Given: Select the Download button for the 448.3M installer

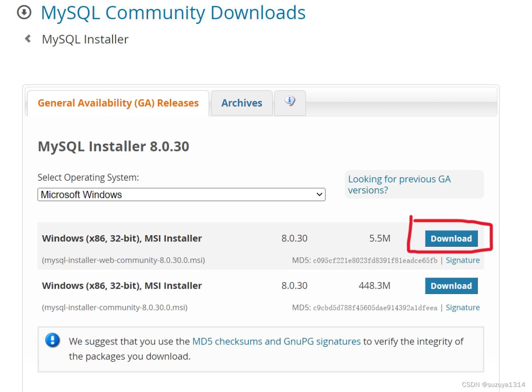Looking at the screenshot, I should [x=451, y=286].
